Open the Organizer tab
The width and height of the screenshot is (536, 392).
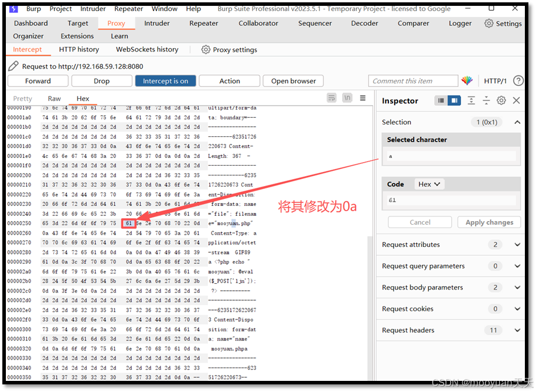click(28, 36)
